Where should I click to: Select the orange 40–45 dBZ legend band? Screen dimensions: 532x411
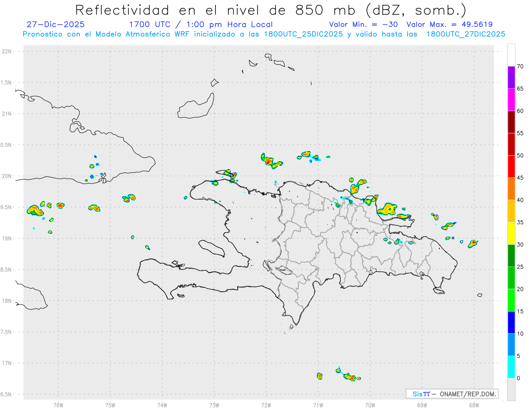pyautogui.click(x=511, y=189)
